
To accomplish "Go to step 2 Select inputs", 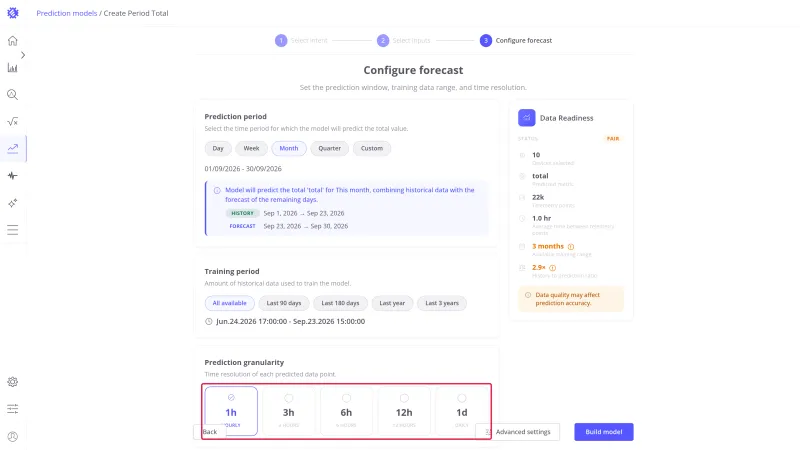I will click(x=404, y=40).
